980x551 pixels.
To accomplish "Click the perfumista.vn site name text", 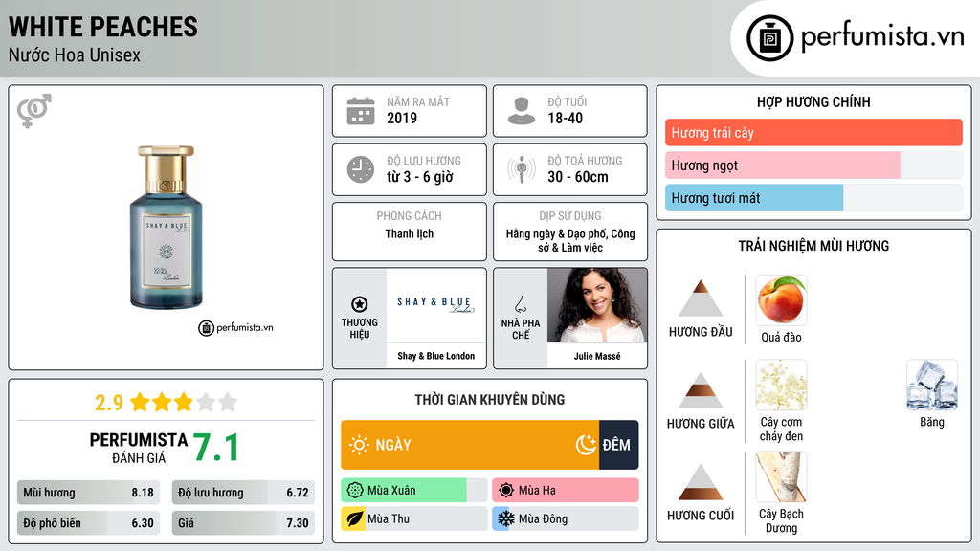I will [882, 36].
